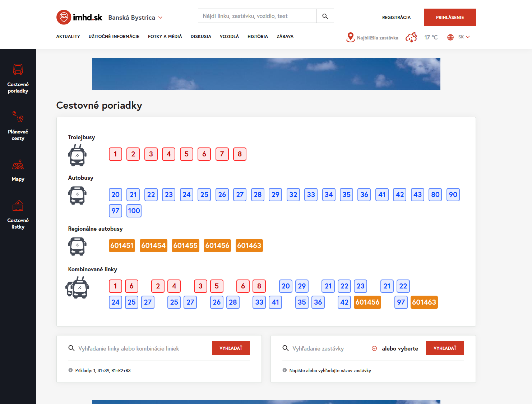Open Mapy from the sidebar

(x=18, y=171)
